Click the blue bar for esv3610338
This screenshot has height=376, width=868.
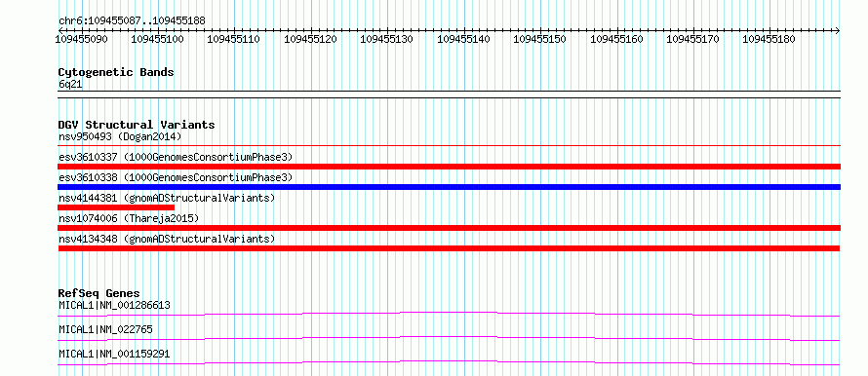click(449, 187)
